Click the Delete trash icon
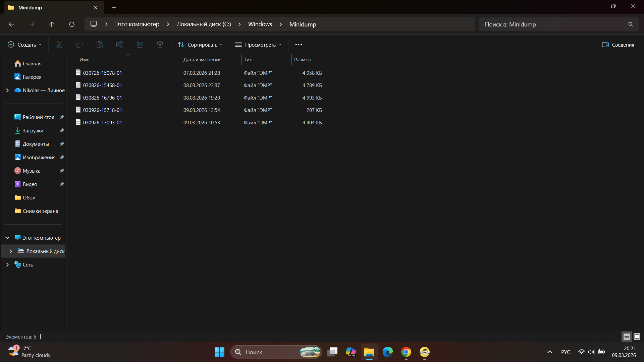The height and width of the screenshot is (362, 644). [160, 45]
